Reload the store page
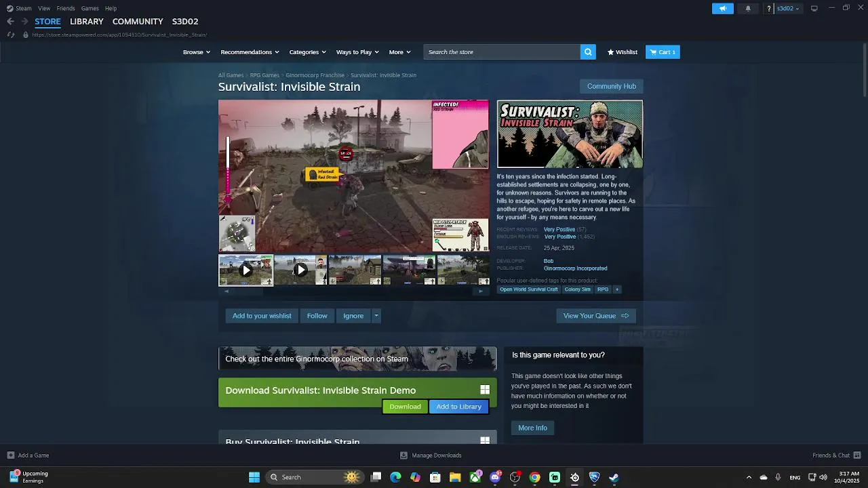The image size is (868, 488). 10,35
